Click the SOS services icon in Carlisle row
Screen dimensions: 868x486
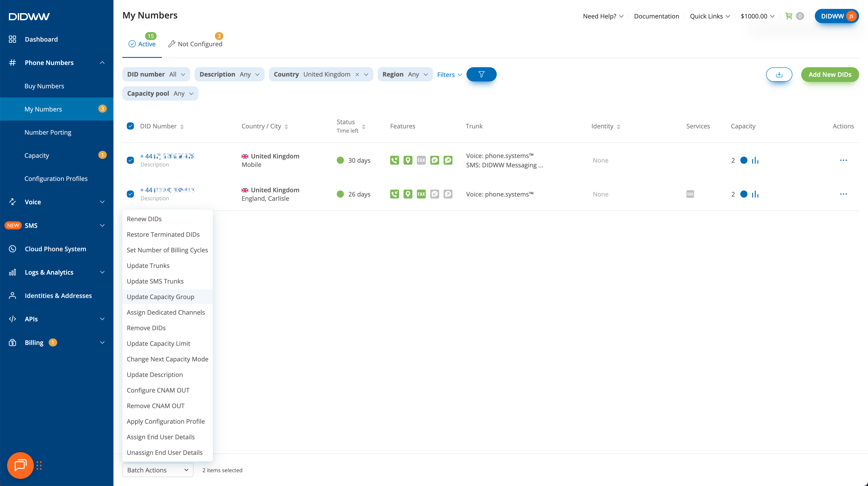pyautogui.click(x=690, y=194)
